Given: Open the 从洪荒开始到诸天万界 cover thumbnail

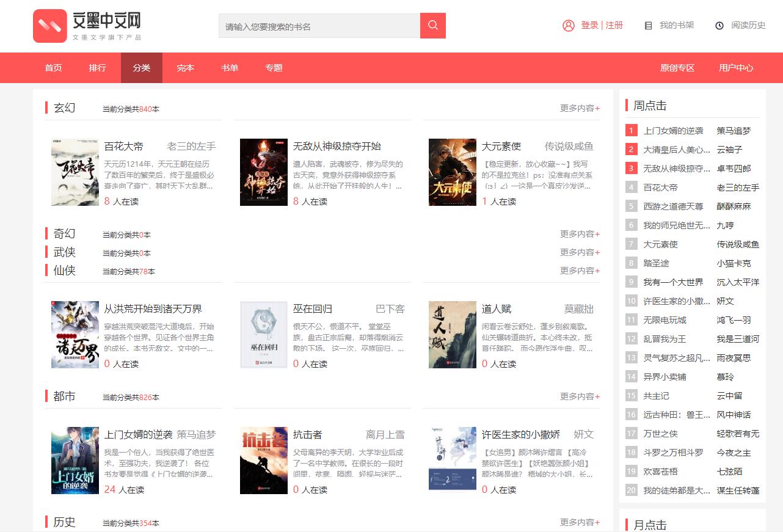Looking at the screenshot, I should point(75,335).
